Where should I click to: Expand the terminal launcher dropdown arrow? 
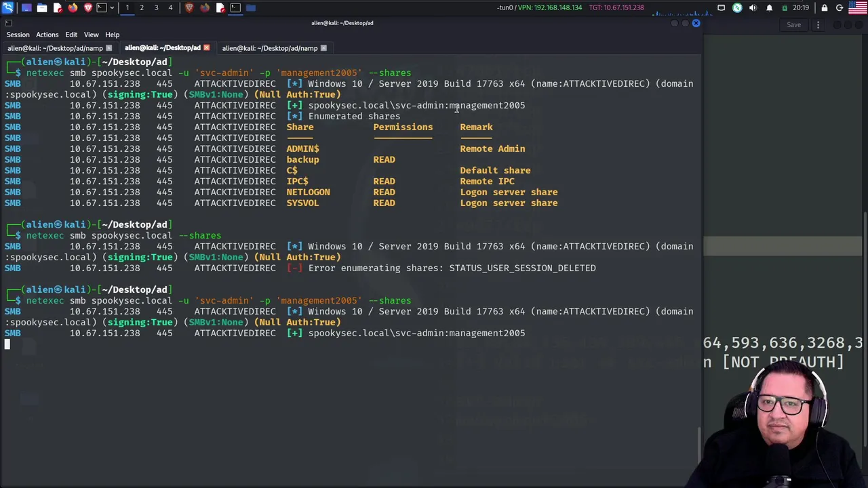112,7
